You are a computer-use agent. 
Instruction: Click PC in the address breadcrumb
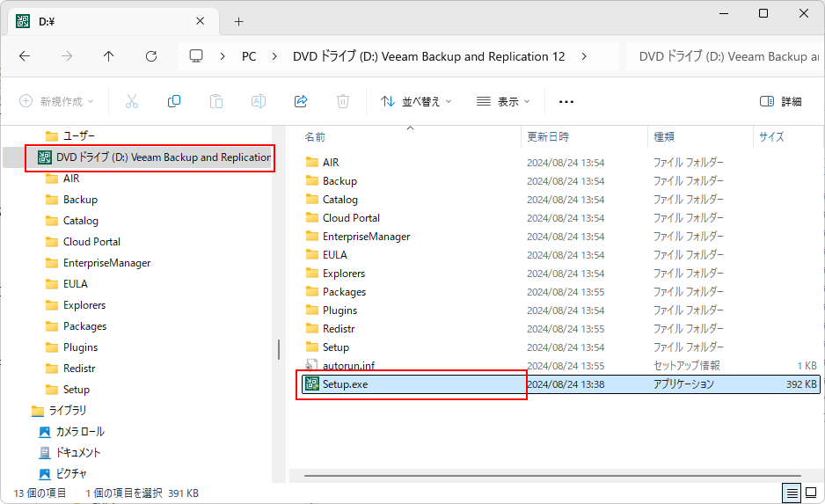pos(249,56)
